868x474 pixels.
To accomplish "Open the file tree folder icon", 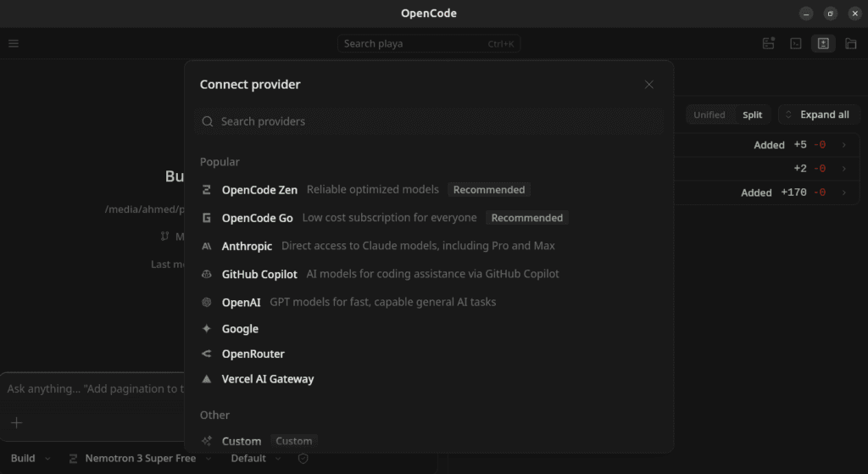I will (x=851, y=44).
